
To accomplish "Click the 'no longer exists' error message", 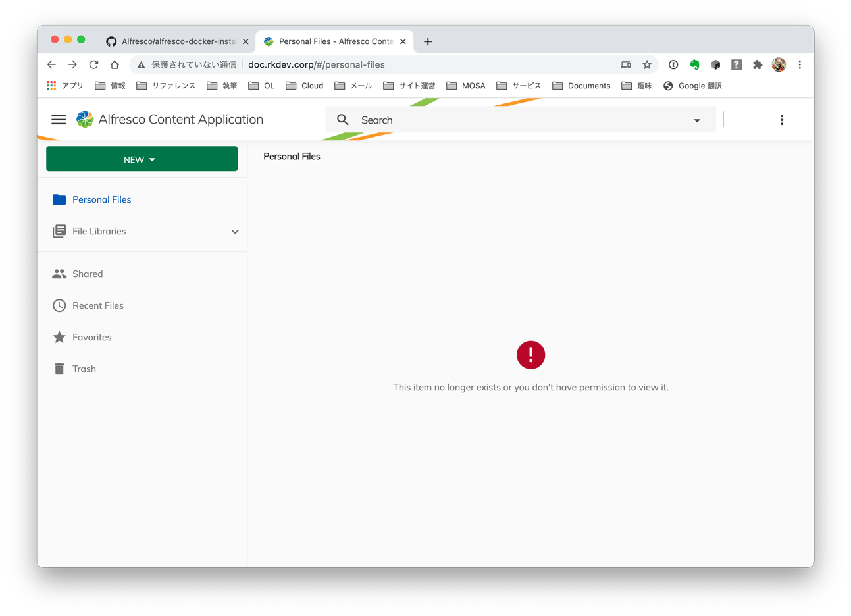I will [x=530, y=387].
